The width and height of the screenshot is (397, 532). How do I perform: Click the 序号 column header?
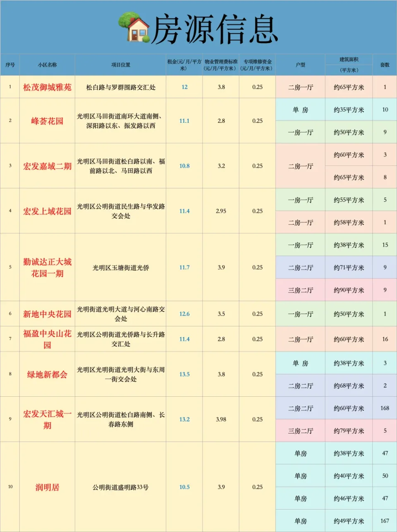tap(10, 65)
